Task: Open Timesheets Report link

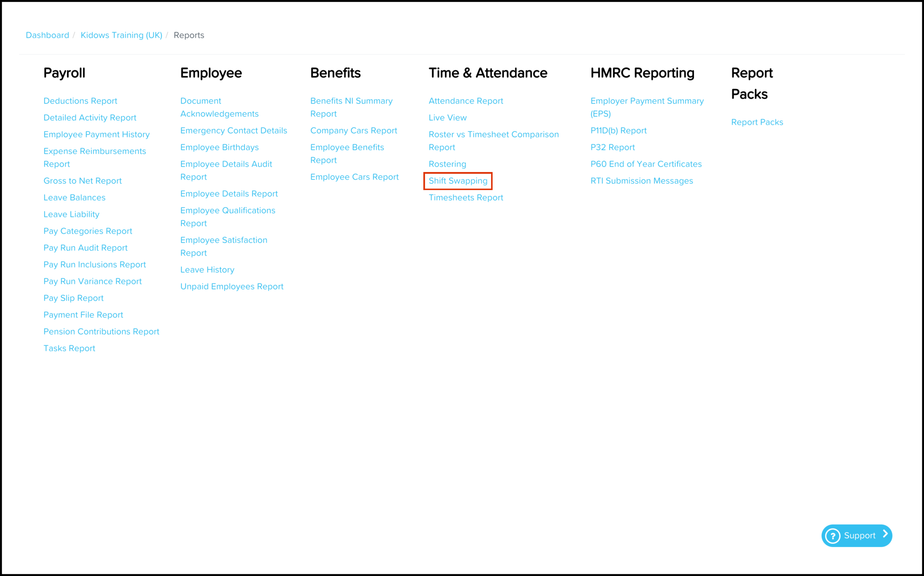Action: click(466, 198)
